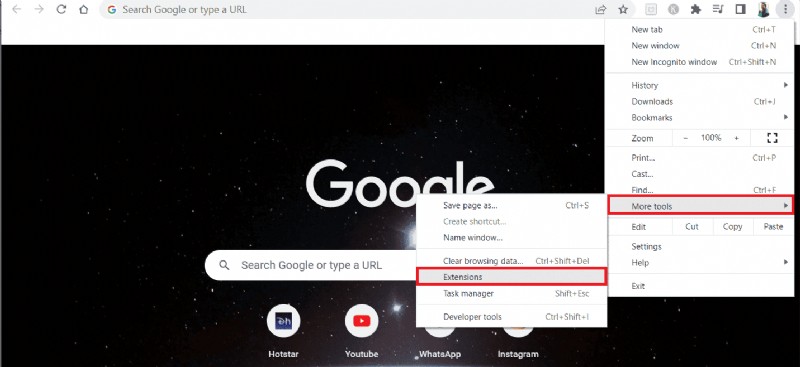Open the media control playlist icon

[x=718, y=9]
